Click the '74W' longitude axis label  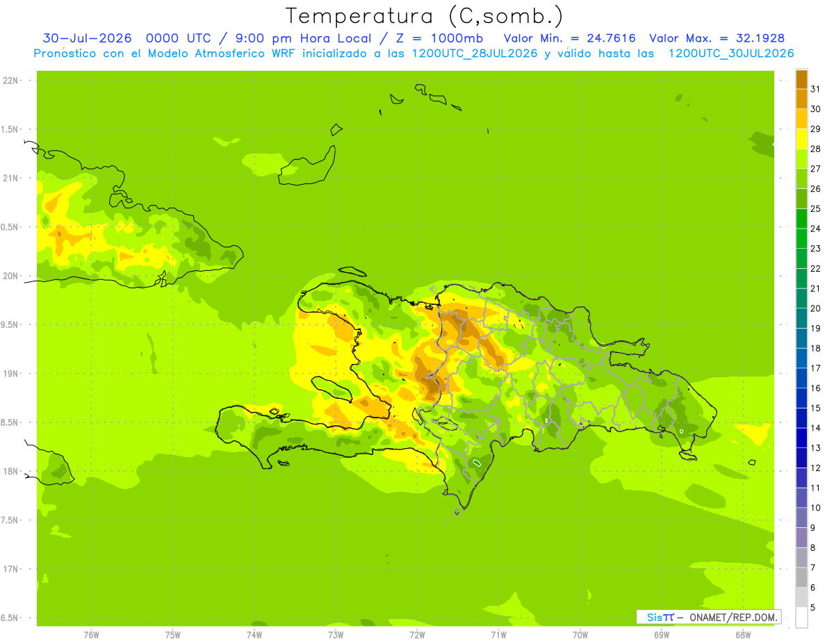(x=254, y=634)
